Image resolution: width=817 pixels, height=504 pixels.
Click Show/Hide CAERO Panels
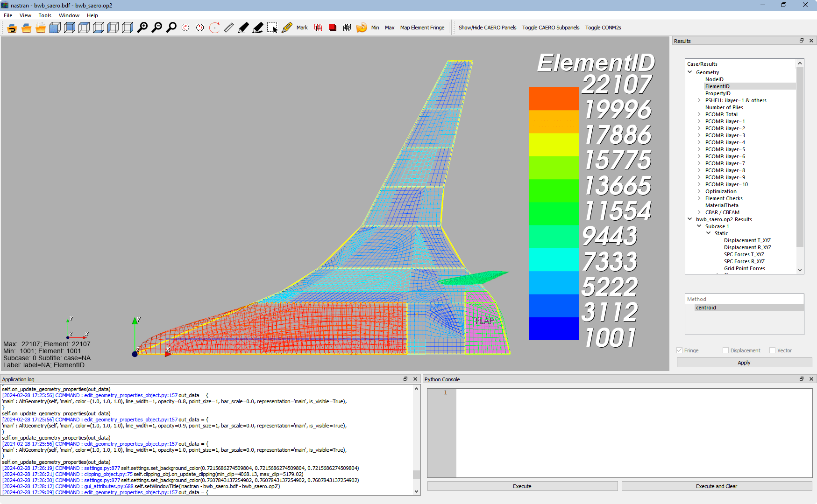(487, 28)
